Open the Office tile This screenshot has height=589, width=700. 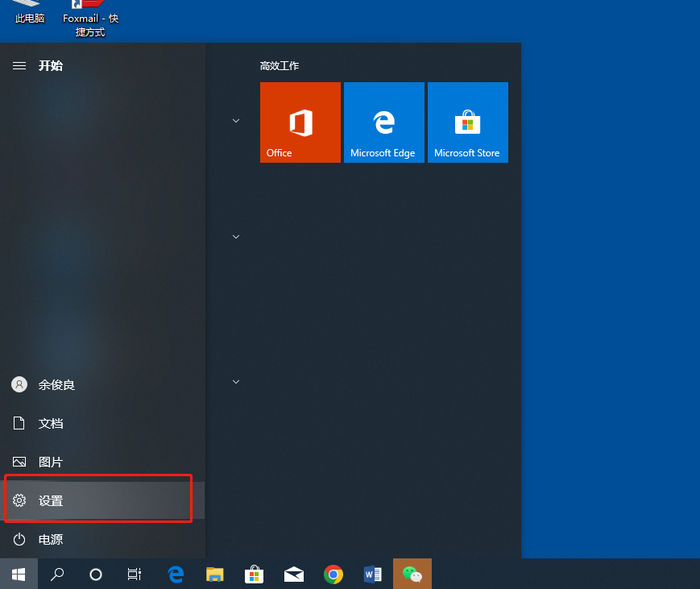click(x=300, y=122)
